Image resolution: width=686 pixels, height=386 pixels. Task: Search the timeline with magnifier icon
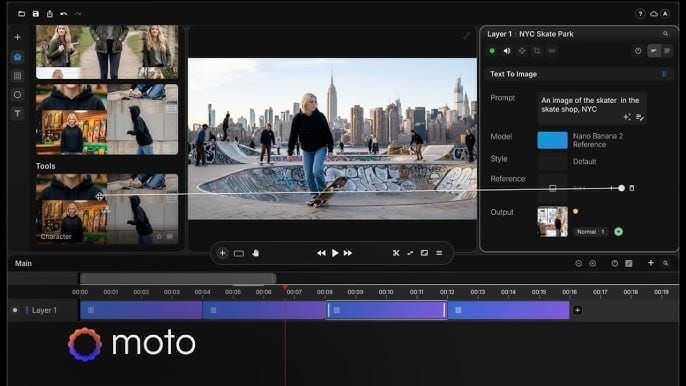(x=665, y=263)
